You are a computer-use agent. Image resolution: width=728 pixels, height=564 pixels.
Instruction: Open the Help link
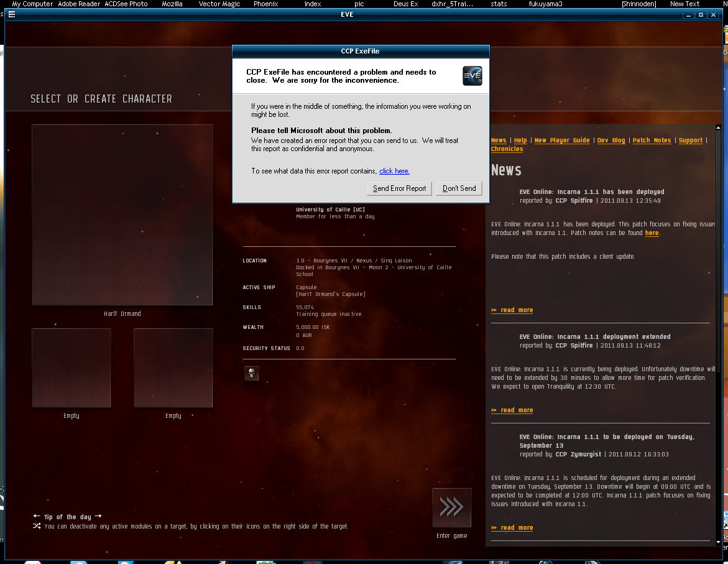pyautogui.click(x=520, y=141)
